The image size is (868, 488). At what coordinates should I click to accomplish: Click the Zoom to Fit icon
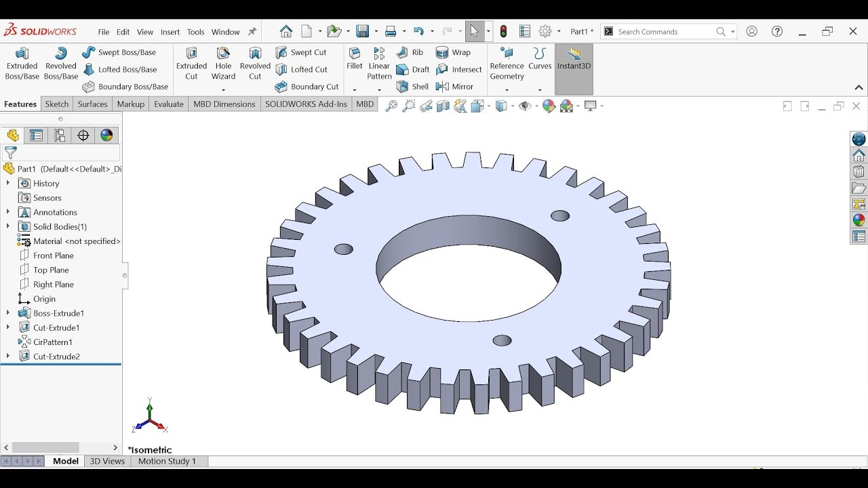click(x=391, y=106)
